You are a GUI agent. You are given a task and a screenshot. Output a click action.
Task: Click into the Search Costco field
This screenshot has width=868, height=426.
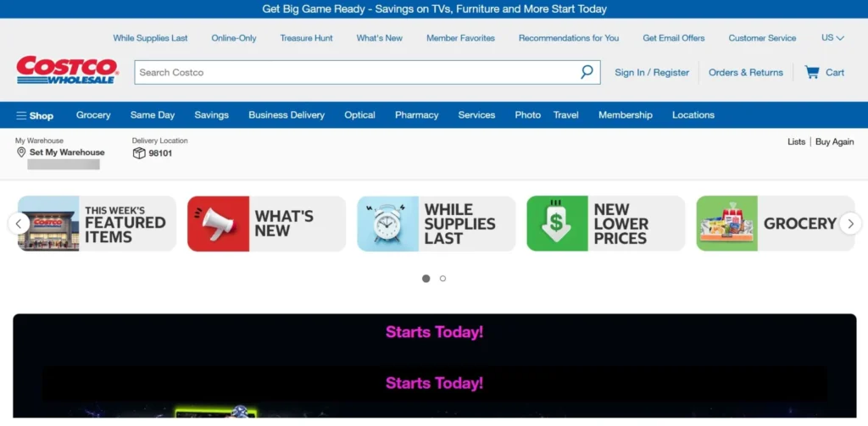[x=356, y=73]
